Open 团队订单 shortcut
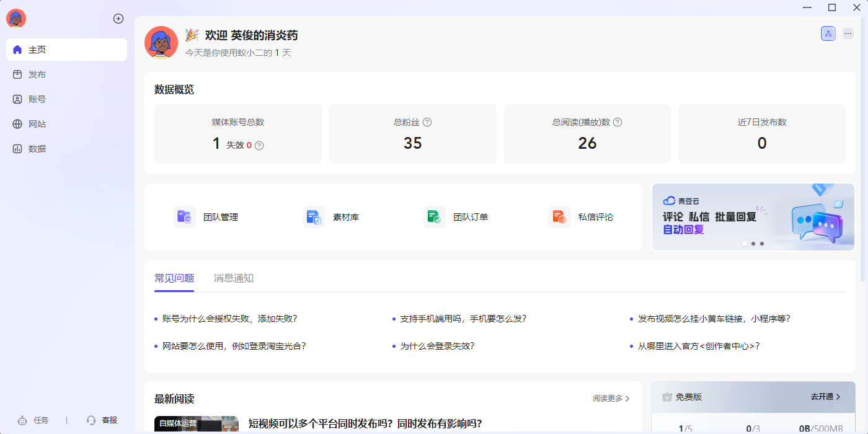This screenshot has width=868, height=434. click(456, 217)
